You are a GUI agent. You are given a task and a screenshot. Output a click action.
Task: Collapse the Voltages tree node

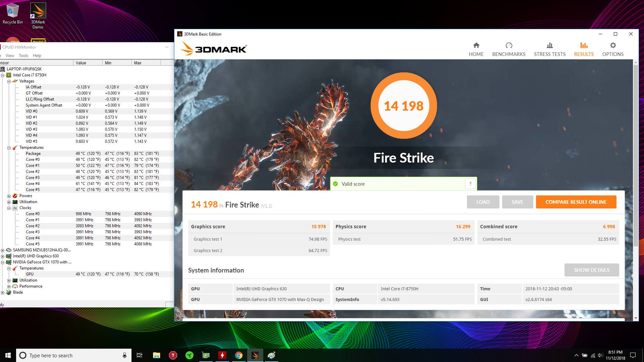(9, 81)
